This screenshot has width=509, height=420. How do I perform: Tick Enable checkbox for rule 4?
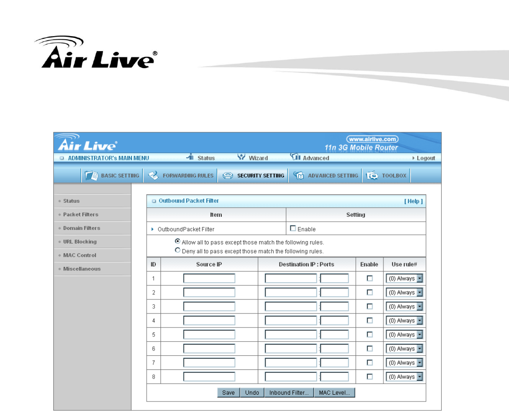coord(369,320)
